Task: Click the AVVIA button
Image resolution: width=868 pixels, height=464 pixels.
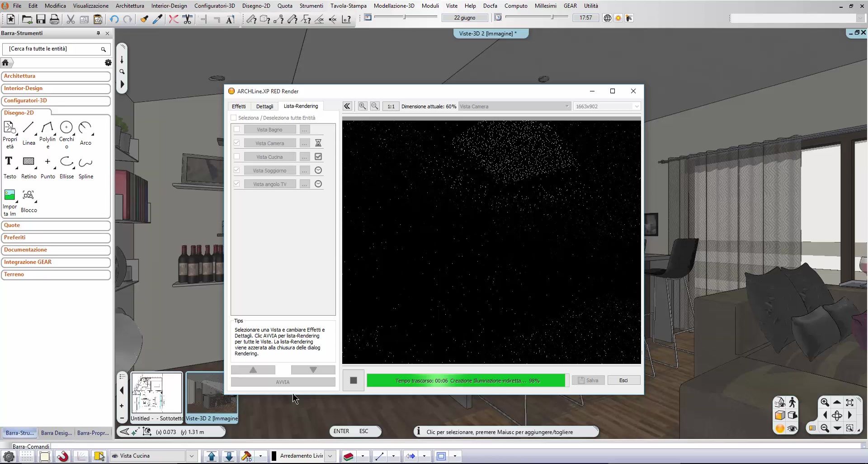Action: pos(283,382)
